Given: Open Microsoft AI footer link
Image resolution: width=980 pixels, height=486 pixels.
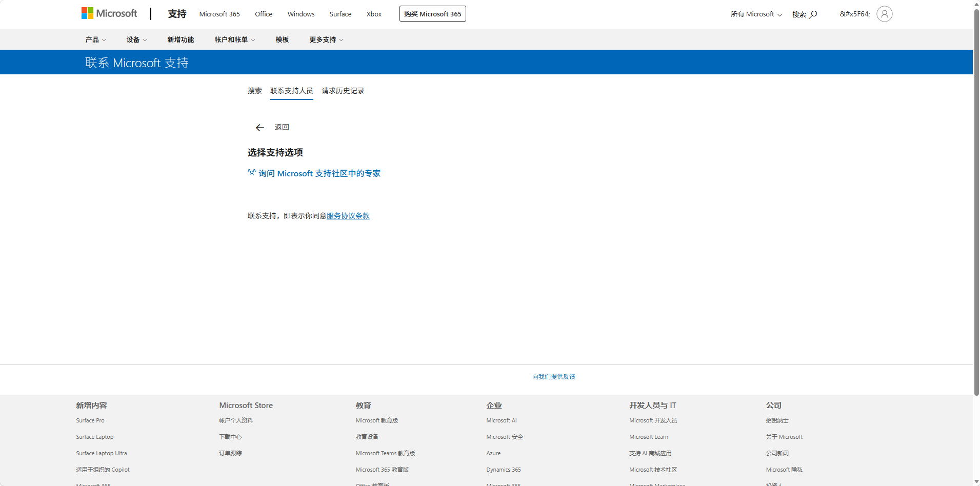Looking at the screenshot, I should pos(502,420).
